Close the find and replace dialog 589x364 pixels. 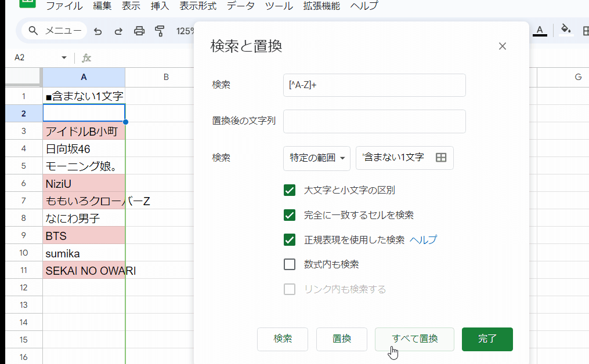pyautogui.click(x=502, y=46)
